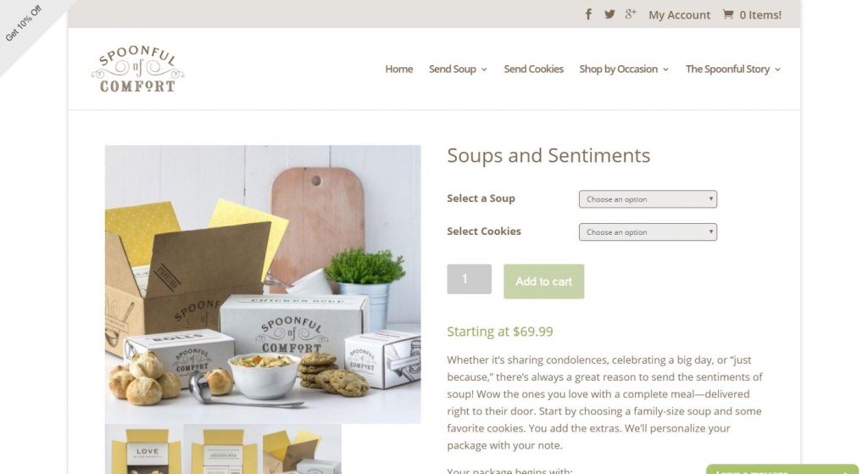Viewport: 868px width, 474px height.
Task: Open the Send Cookies menu item
Action: point(534,70)
